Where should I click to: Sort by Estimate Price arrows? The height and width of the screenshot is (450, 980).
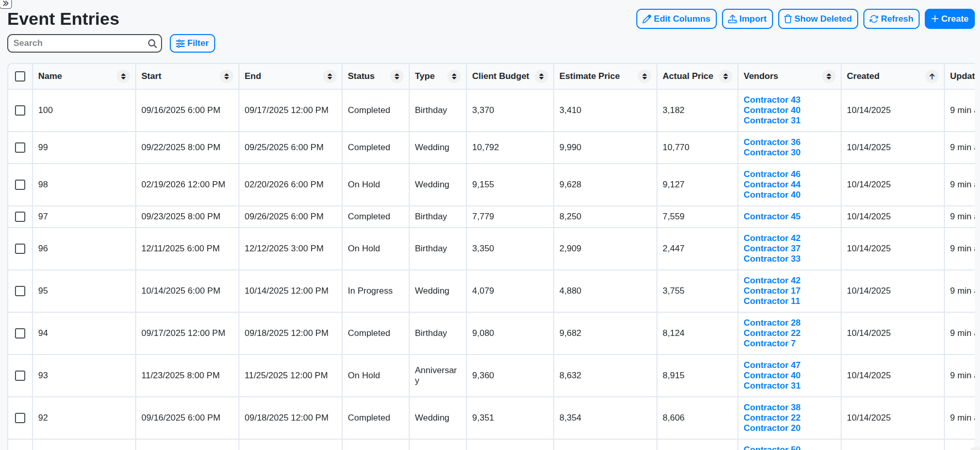(x=645, y=76)
